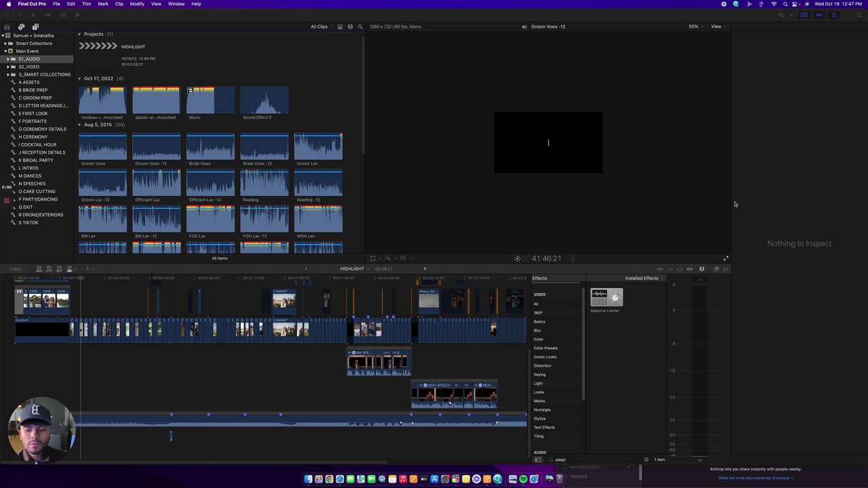868x488 pixels.
Task: Open the All Clips filter dropdown
Action: click(320, 26)
